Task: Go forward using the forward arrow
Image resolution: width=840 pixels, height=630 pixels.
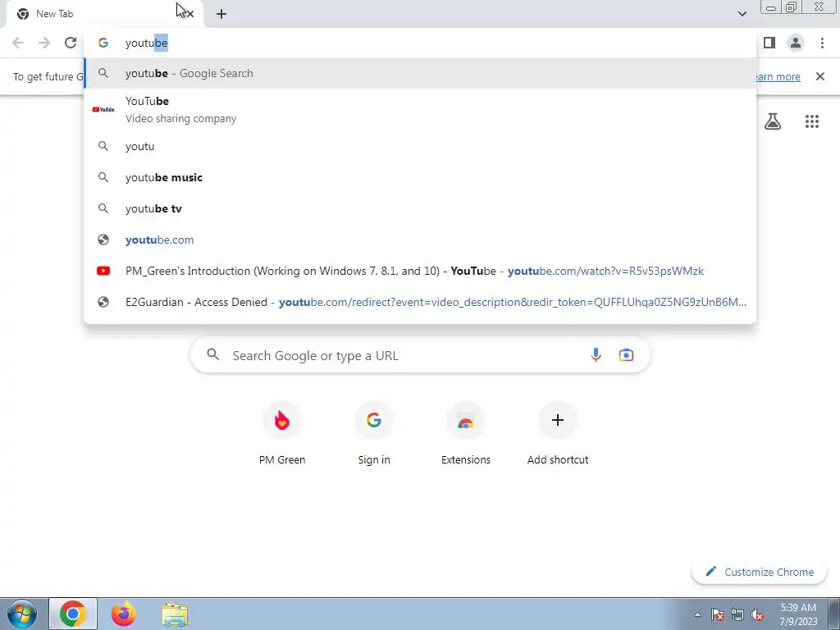Action: click(44, 43)
